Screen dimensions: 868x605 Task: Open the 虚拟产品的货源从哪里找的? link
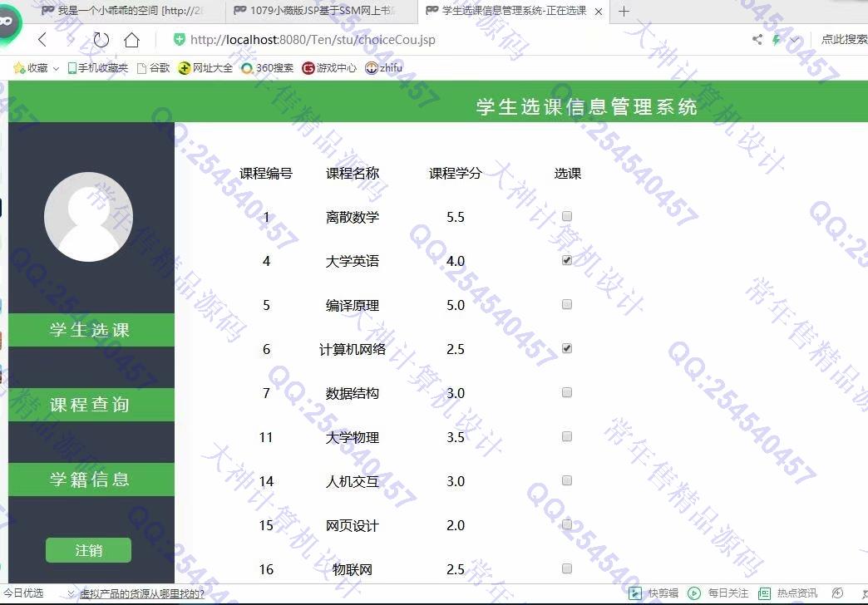(x=141, y=594)
